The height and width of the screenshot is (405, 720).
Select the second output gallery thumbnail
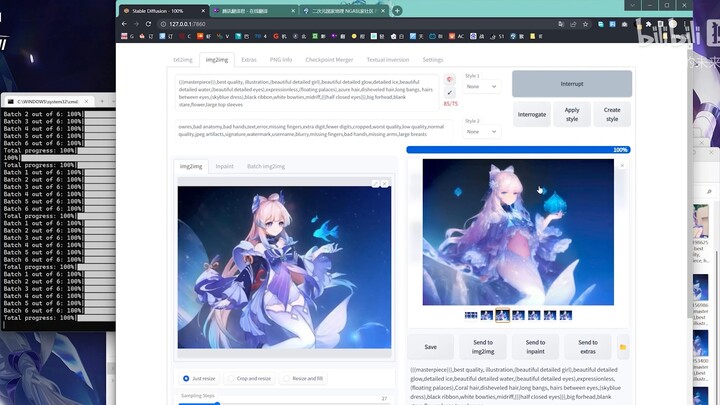pyautogui.click(x=487, y=315)
